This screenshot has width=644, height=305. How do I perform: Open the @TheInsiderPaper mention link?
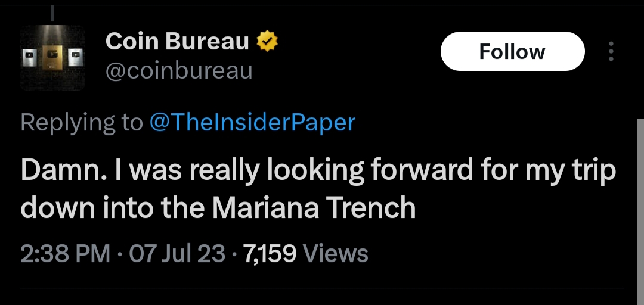click(x=252, y=122)
